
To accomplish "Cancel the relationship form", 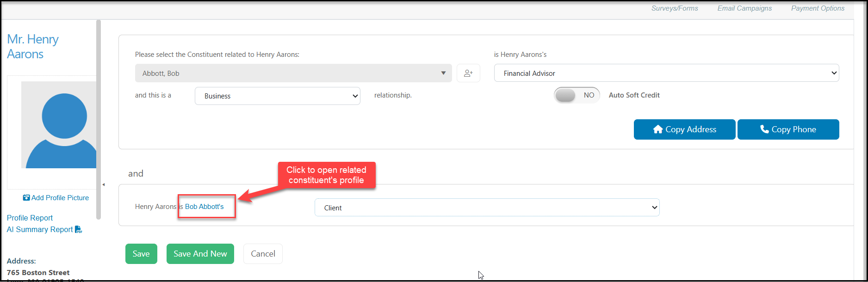I will pos(263,254).
